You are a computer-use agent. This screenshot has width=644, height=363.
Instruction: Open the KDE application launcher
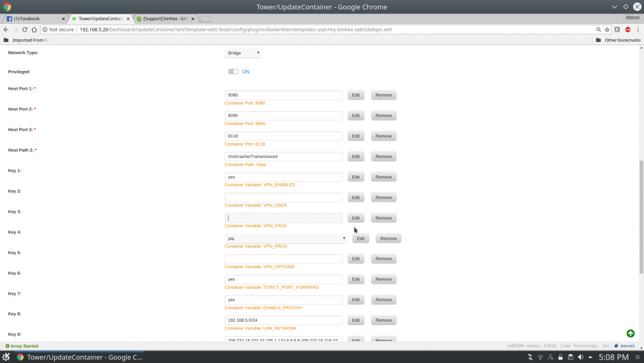click(6, 357)
